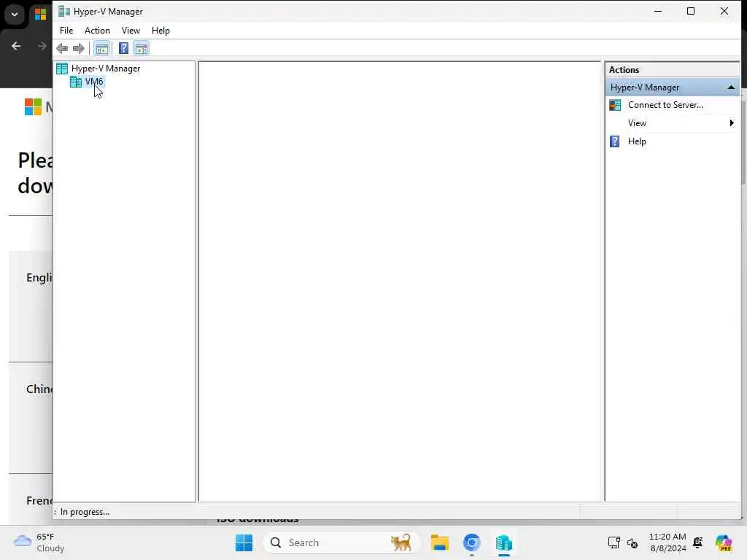Image resolution: width=747 pixels, height=560 pixels.
Task: Open the View menu in menu bar
Action: (131, 31)
